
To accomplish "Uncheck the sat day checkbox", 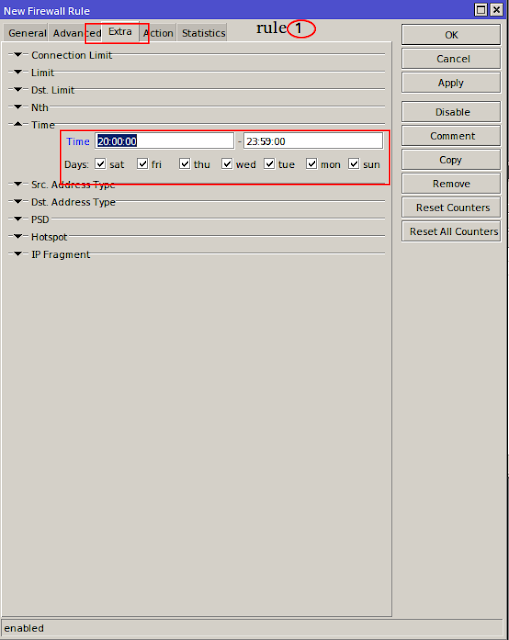I will pyautogui.click(x=100, y=164).
